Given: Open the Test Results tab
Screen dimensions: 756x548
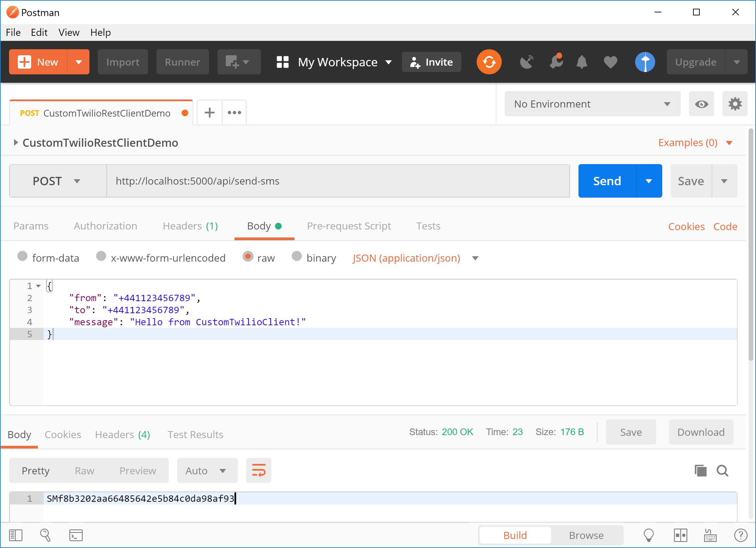Looking at the screenshot, I should point(195,434).
